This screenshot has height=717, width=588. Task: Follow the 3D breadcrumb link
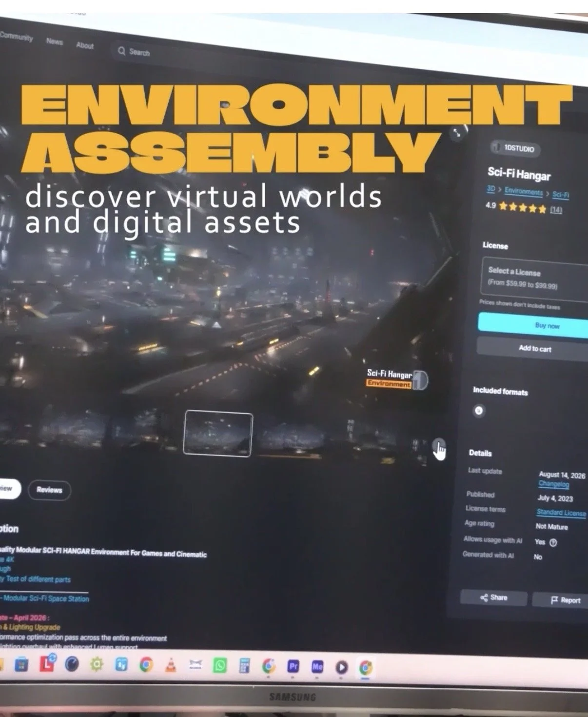point(491,188)
